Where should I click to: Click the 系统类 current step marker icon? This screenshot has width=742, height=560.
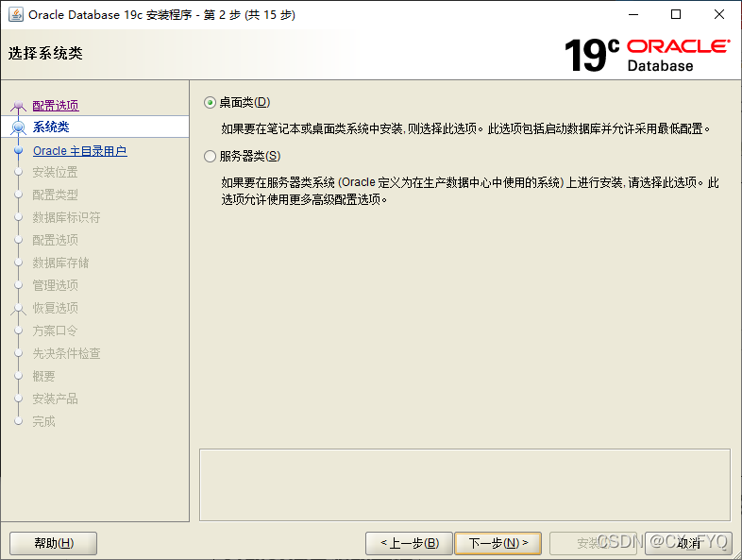19,127
